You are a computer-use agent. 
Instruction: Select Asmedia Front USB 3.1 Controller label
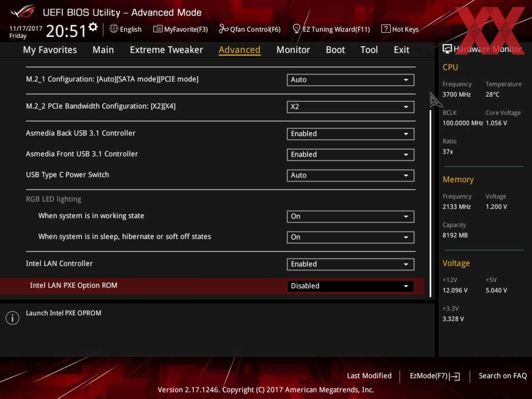click(x=82, y=154)
